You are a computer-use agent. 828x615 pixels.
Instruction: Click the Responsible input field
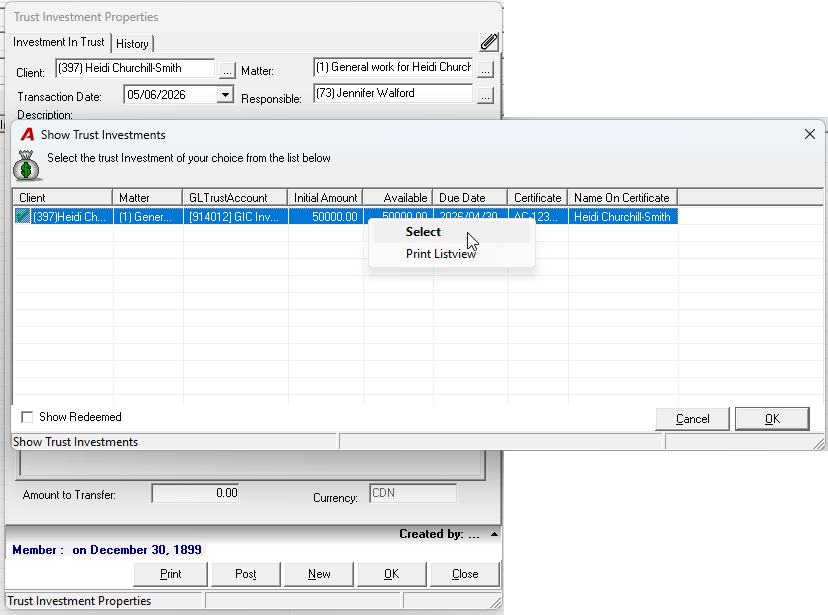pyautogui.click(x=393, y=93)
